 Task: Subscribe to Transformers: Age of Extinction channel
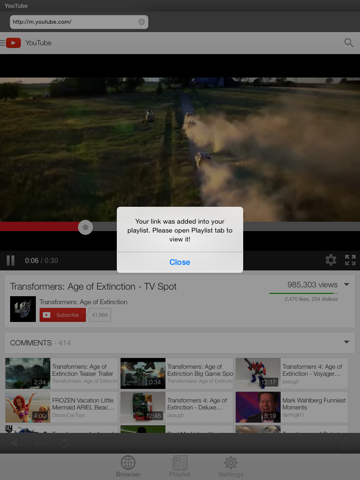(x=63, y=315)
